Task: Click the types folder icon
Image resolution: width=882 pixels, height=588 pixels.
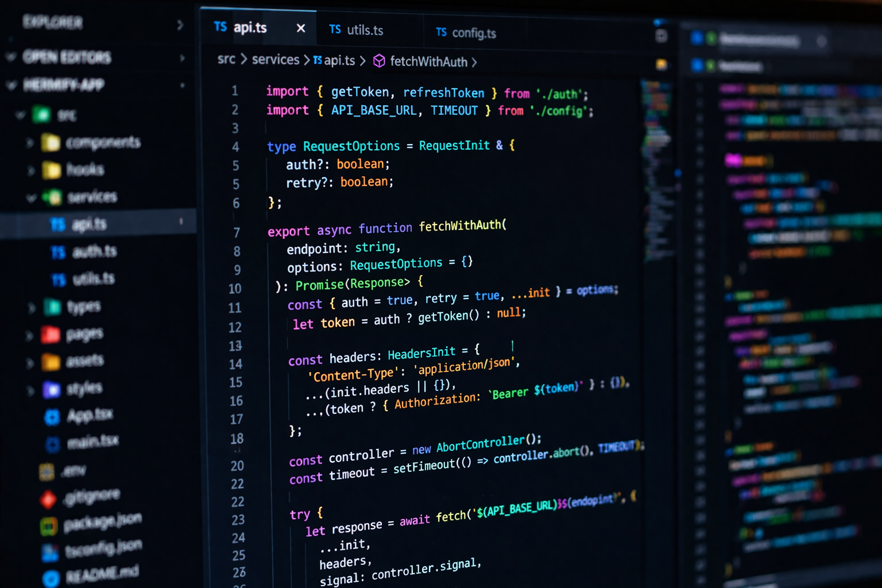Action: (x=52, y=307)
